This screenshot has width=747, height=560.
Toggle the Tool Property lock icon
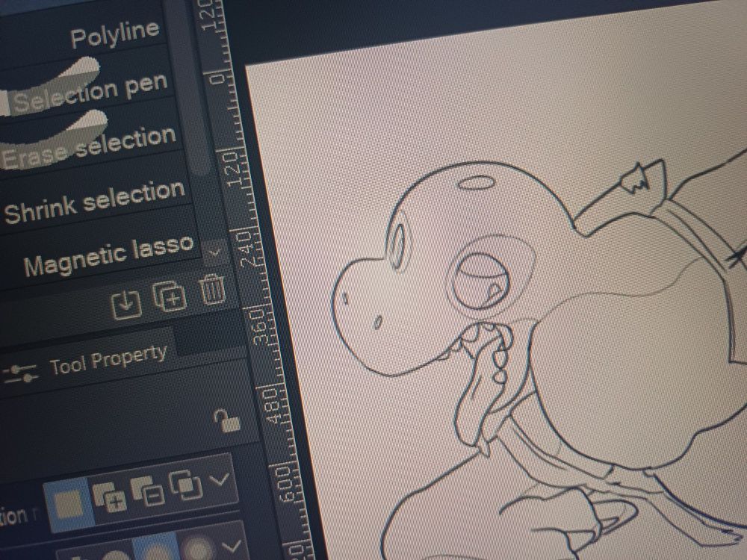click(x=227, y=420)
